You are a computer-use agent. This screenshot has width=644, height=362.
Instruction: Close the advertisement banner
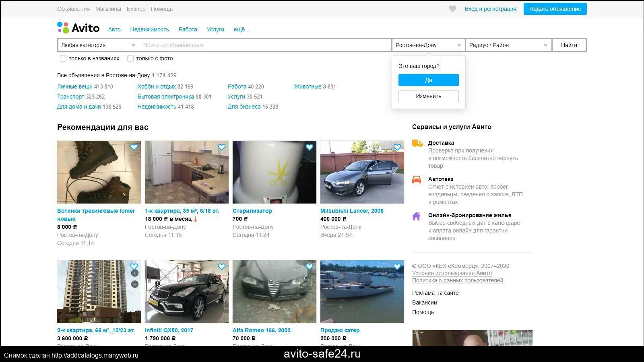coord(529,333)
